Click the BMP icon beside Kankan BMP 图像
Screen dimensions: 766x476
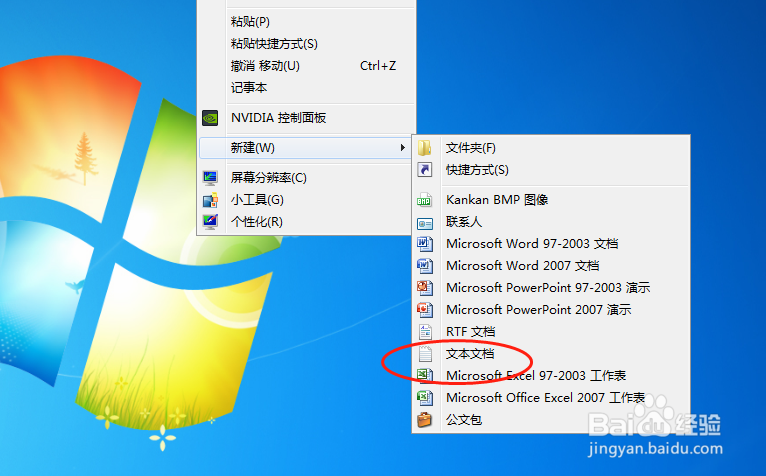point(425,200)
